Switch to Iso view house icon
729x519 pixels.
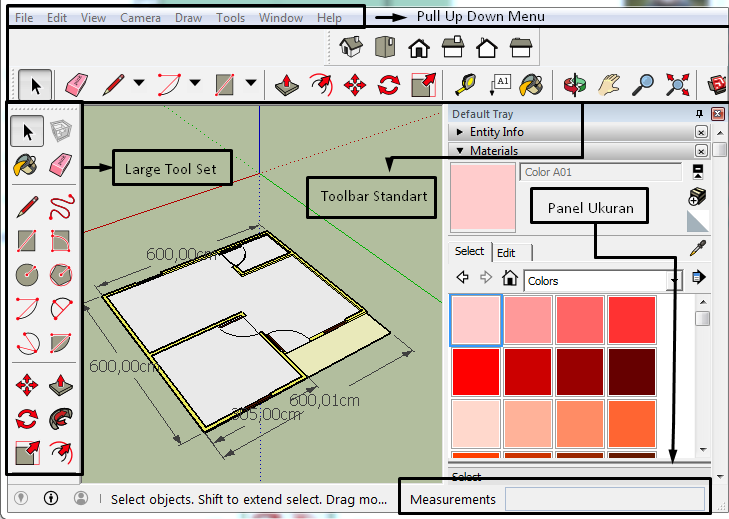[351, 47]
